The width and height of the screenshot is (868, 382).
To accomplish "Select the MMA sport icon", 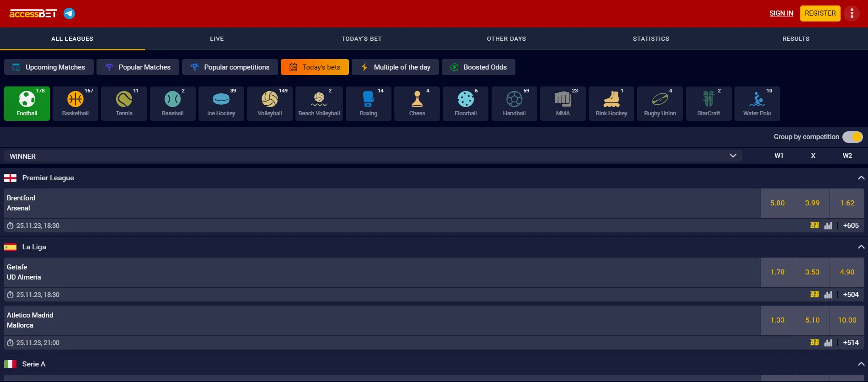I will click(563, 103).
